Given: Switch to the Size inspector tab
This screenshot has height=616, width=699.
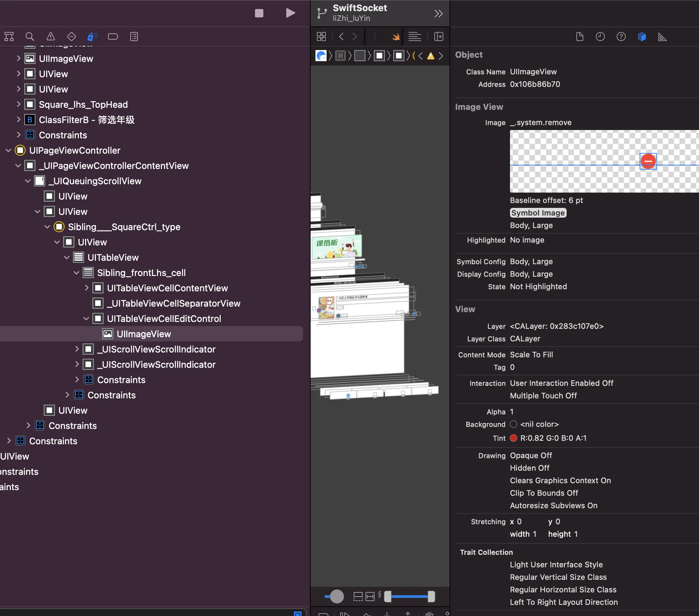Looking at the screenshot, I should click(662, 37).
